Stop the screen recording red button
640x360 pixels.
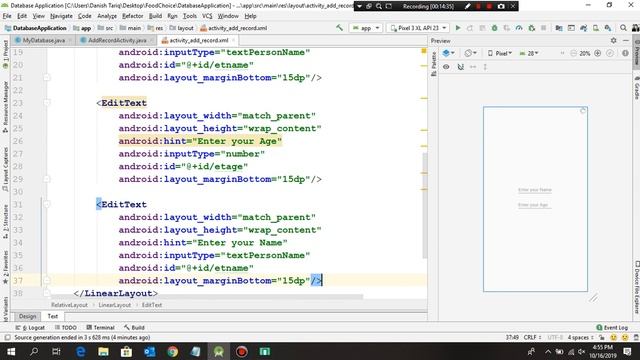489,6
